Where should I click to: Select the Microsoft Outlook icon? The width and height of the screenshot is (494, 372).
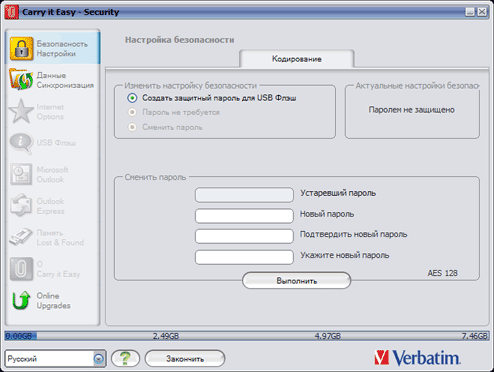point(21,174)
